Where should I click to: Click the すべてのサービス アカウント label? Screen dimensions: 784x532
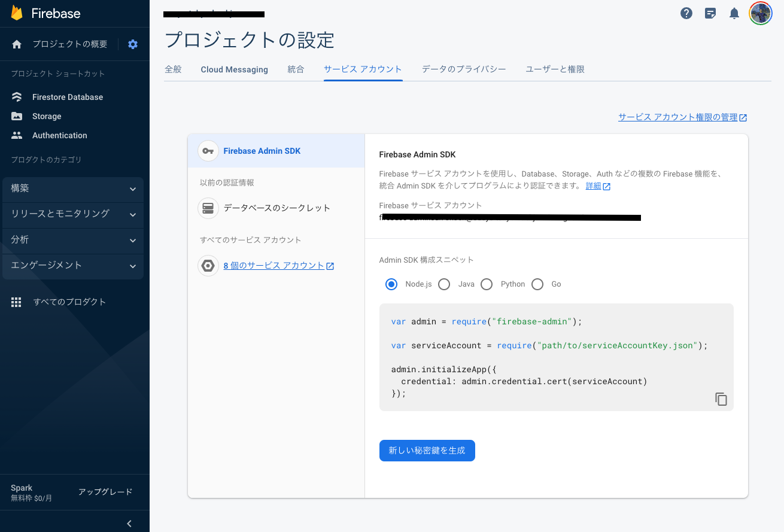[x=251, y=240]
